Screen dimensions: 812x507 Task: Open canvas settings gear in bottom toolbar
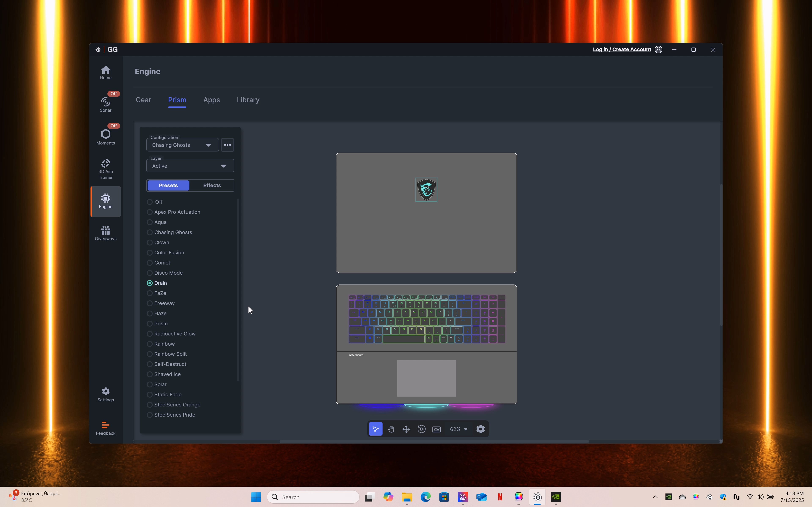(480, 429)
